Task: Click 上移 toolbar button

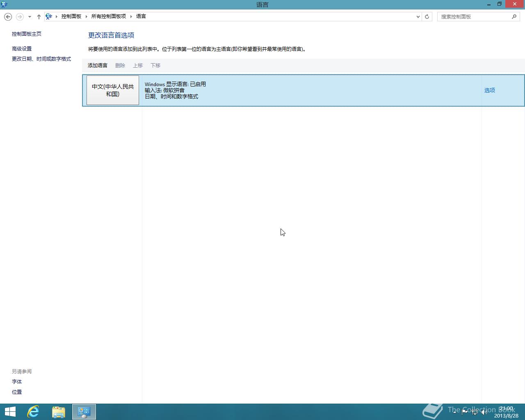Action: coord(138,66)
